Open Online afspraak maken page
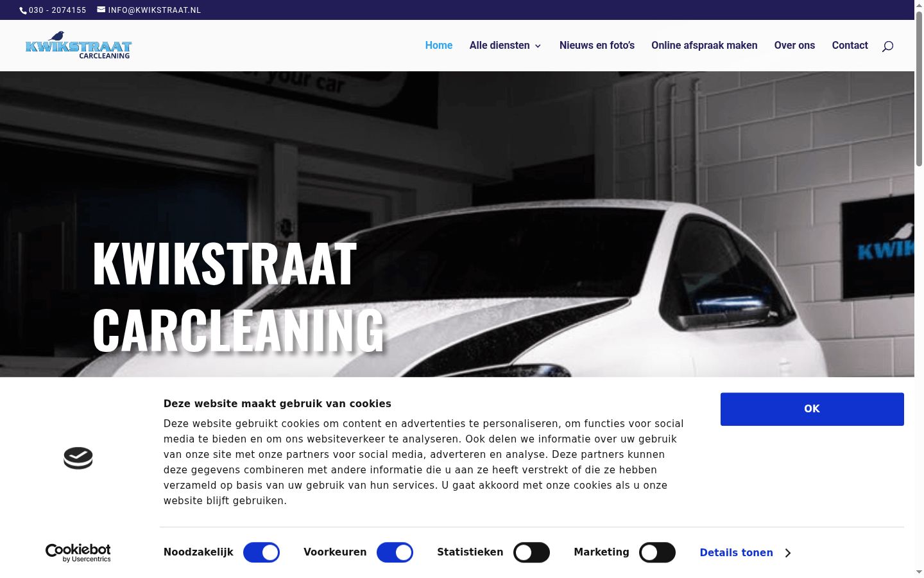 tap(705, 46)
